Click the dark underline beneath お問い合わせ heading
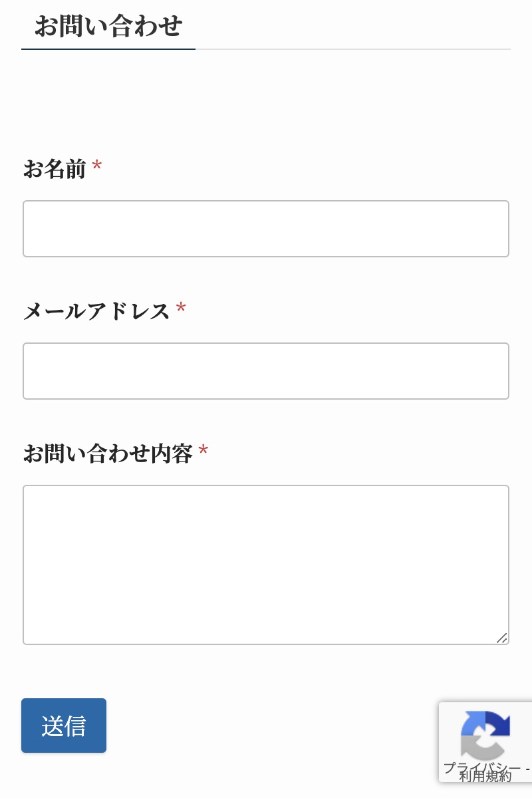The image size is (532, 798). pyautogui.click(x=108, y=49)
